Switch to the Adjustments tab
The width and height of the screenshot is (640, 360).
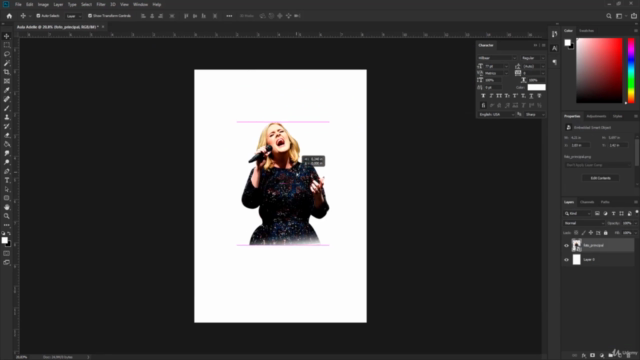[596, 116]
